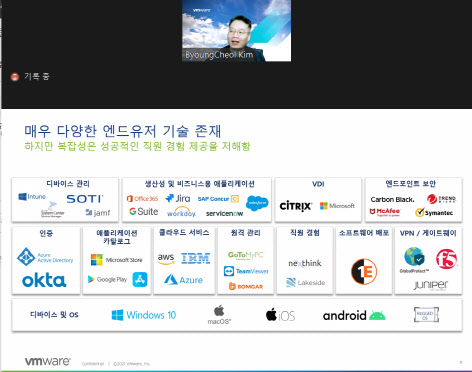Click the Salesforce cloud logo
The image size is (472, 372).
point(257,203)
